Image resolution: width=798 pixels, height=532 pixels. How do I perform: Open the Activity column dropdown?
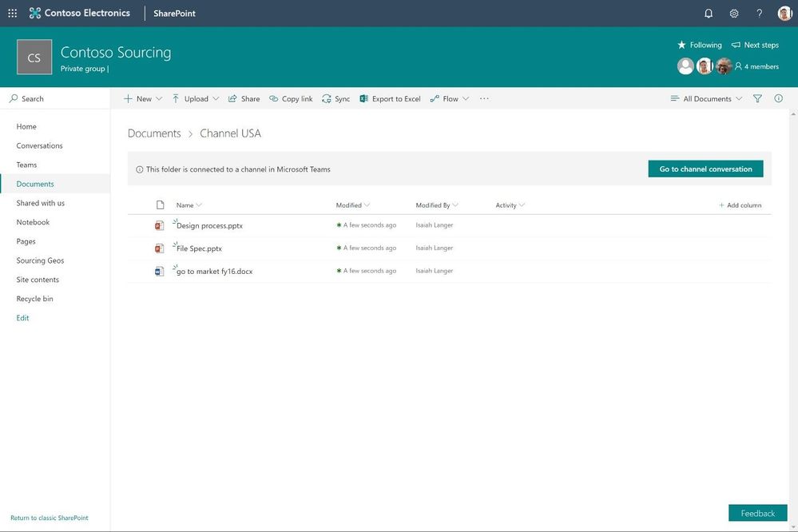pos(522,205)
